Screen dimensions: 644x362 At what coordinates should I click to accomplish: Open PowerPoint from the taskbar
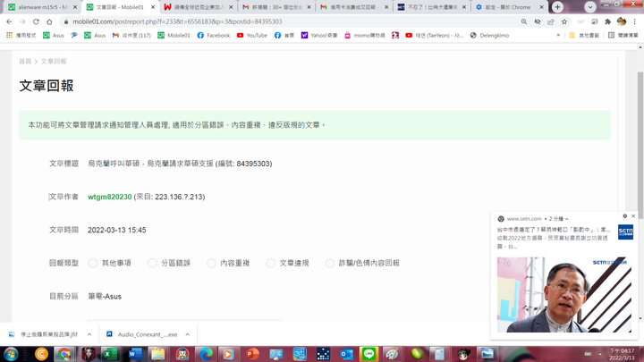[252, 354]
